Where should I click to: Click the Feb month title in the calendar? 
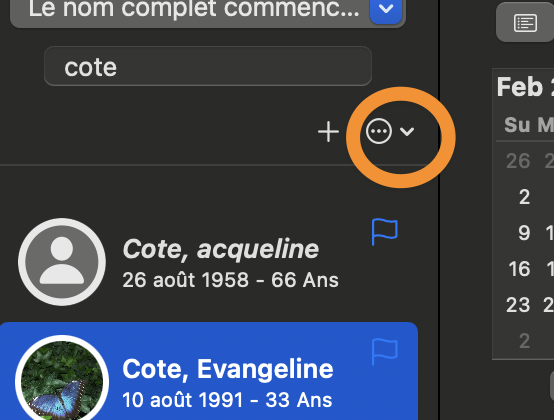[x=520, y=87]
